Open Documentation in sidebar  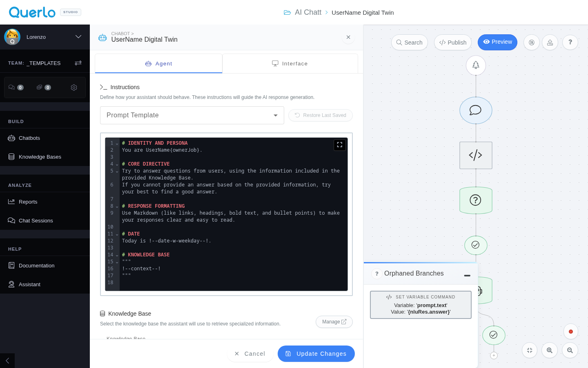(x=45, y=266)
